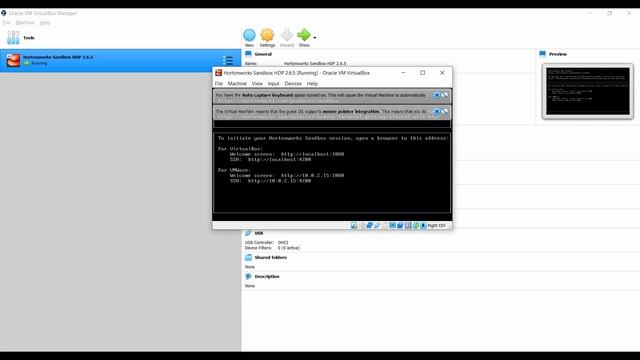Click the network adapters status icon
Screen dimensions: 640x360
click(x=369, y=225)
